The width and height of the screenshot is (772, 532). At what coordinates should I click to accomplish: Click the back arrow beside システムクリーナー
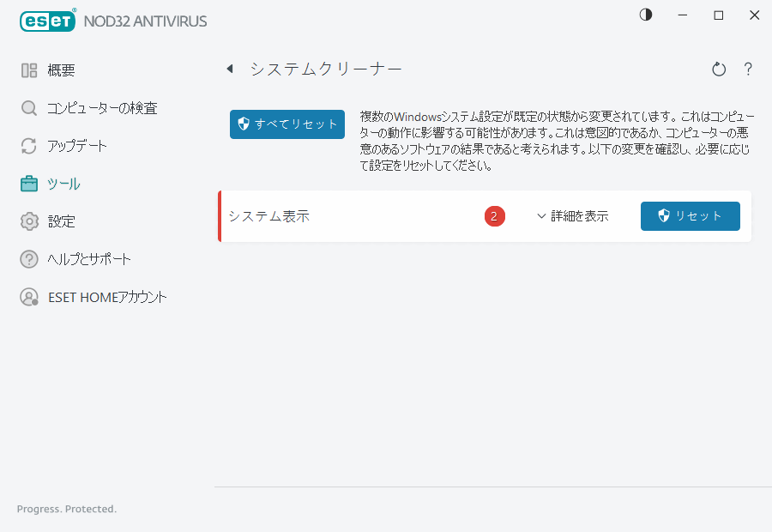point(230,69)
